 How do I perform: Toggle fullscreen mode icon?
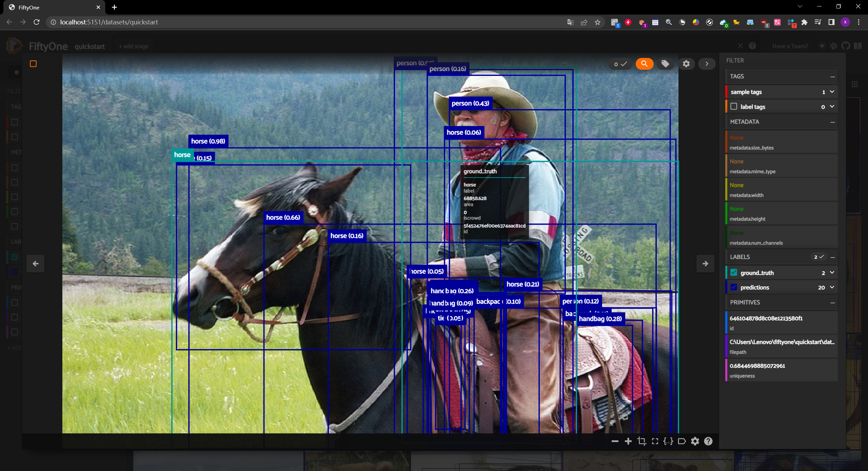coord(655,441)
